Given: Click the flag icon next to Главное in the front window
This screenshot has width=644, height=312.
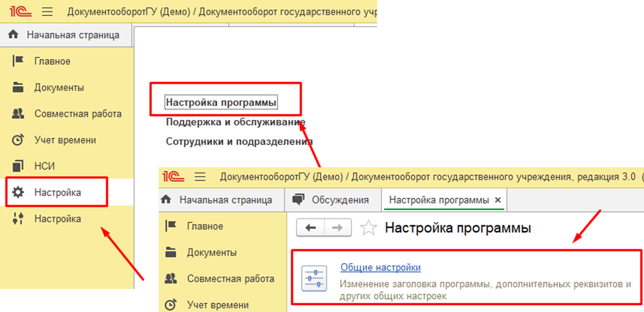Looking at the screenshot, I should [171, 226].
